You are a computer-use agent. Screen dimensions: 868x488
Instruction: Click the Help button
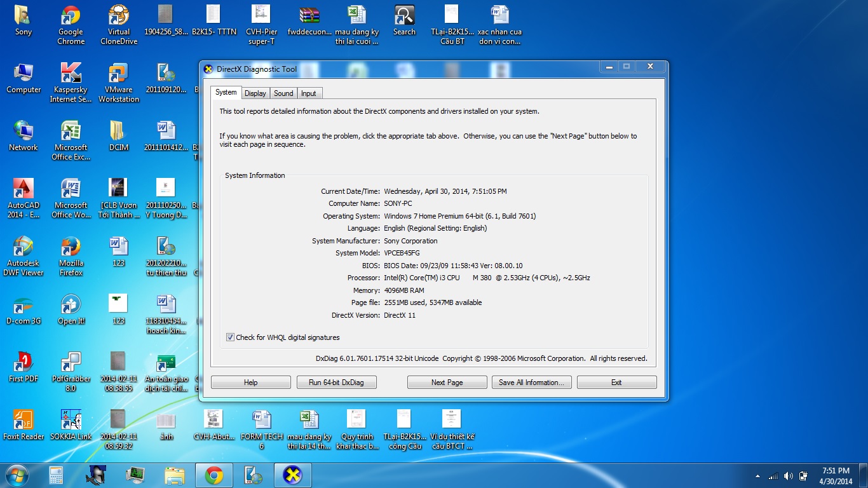[251, 383]
